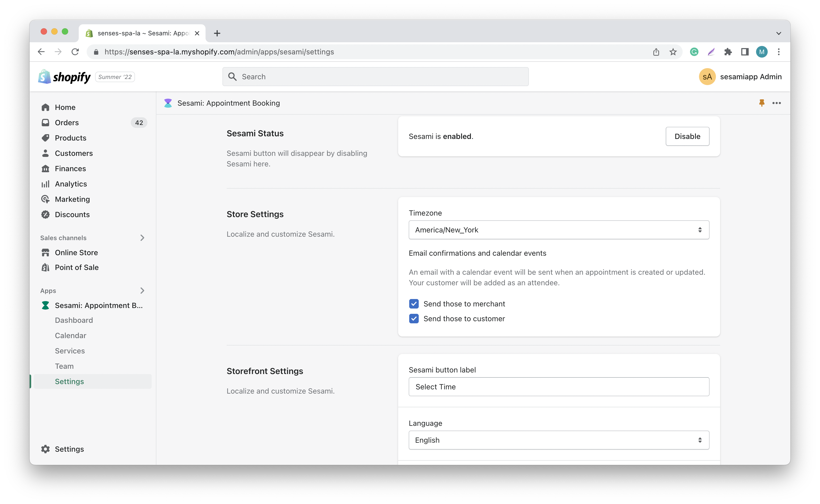820x504 pixels.
Task: Click the pin icon in the app header
Action: coord(761,103)
